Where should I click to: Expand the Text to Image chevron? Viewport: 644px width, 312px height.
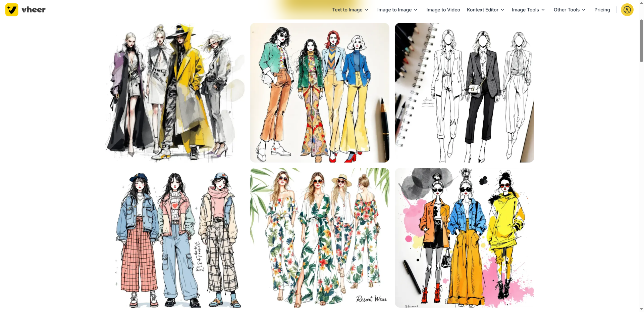367,10
